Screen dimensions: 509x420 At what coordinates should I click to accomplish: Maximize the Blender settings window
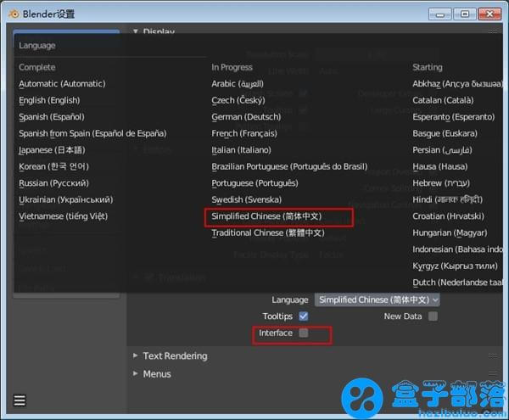[x=465, y=14]
